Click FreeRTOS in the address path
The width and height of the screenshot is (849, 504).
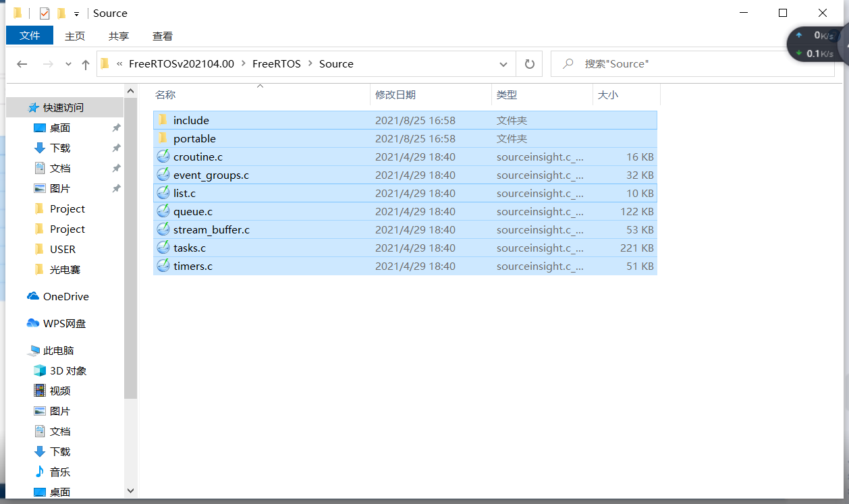pyautogui.click(x=277, y=64)
